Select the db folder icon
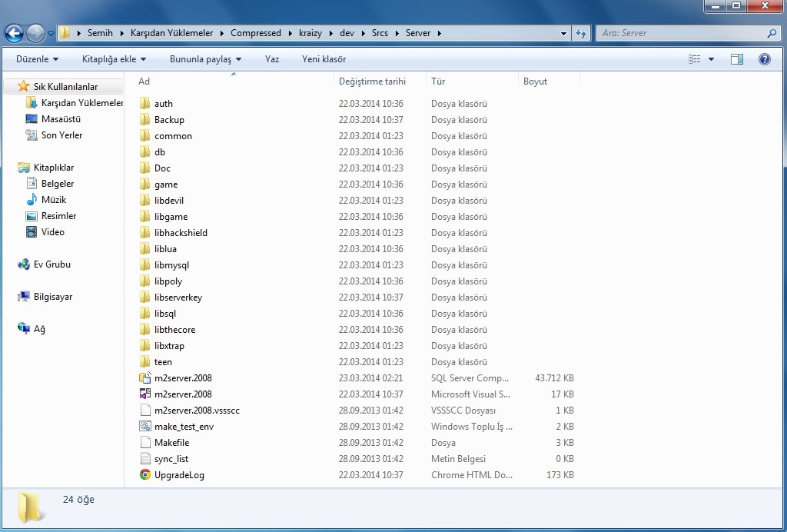 pos(145,151)
